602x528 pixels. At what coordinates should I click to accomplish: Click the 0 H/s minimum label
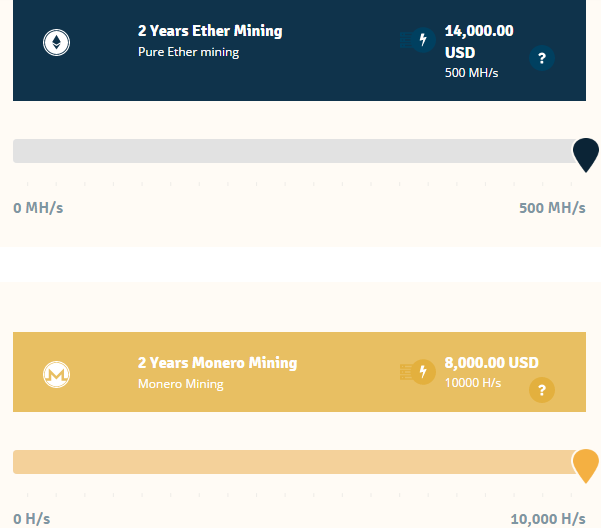coord(31,519)
